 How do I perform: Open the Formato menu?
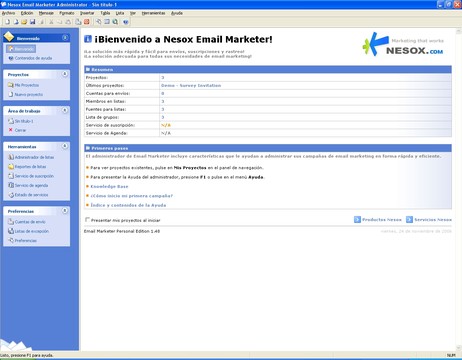tap(67, 13)
